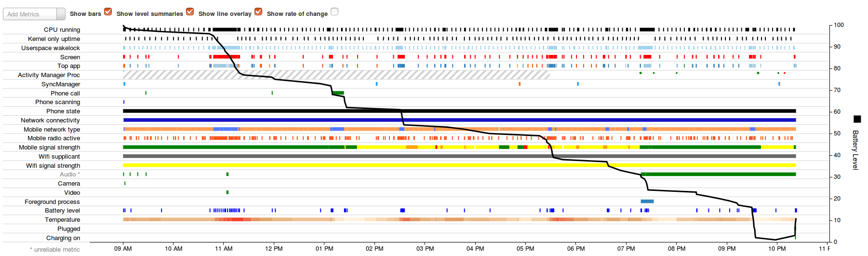Click the Phone call label
Image resolution: width=868 pixels, height=256 pixels.
click(x=65, y=94)
